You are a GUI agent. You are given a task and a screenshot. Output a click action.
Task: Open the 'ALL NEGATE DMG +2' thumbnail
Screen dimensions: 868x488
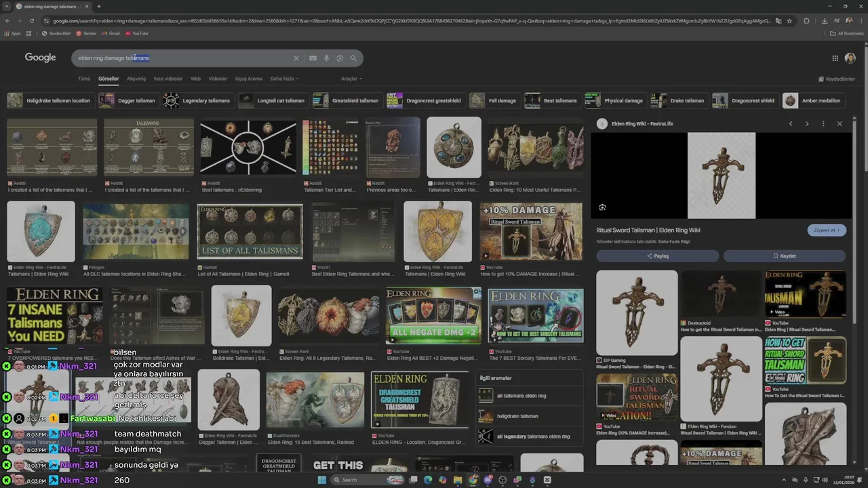433,315
